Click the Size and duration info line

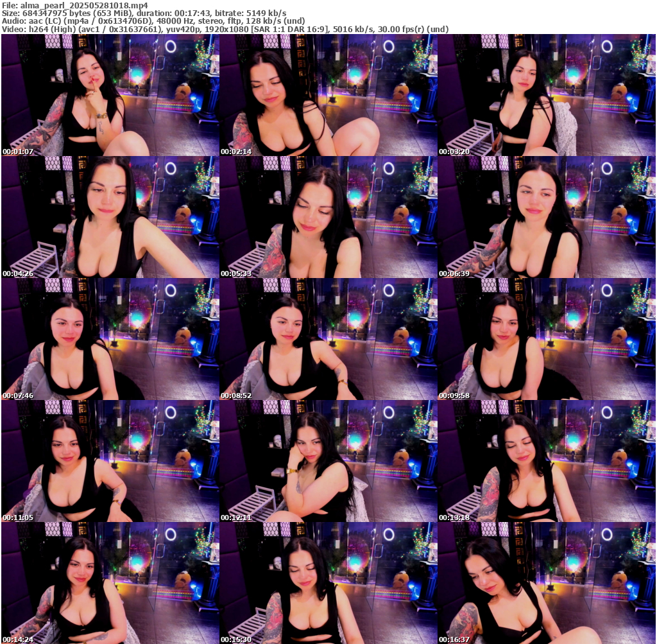pos(144,13)
